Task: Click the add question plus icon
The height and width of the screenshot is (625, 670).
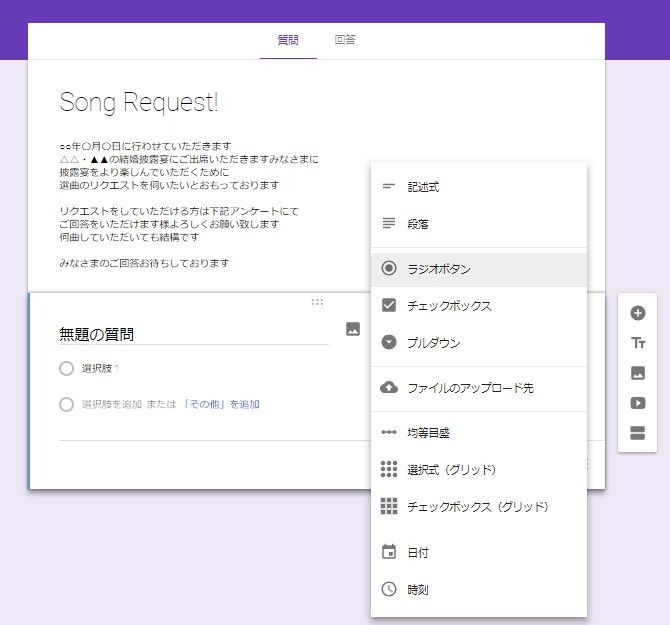Action: 638,313
